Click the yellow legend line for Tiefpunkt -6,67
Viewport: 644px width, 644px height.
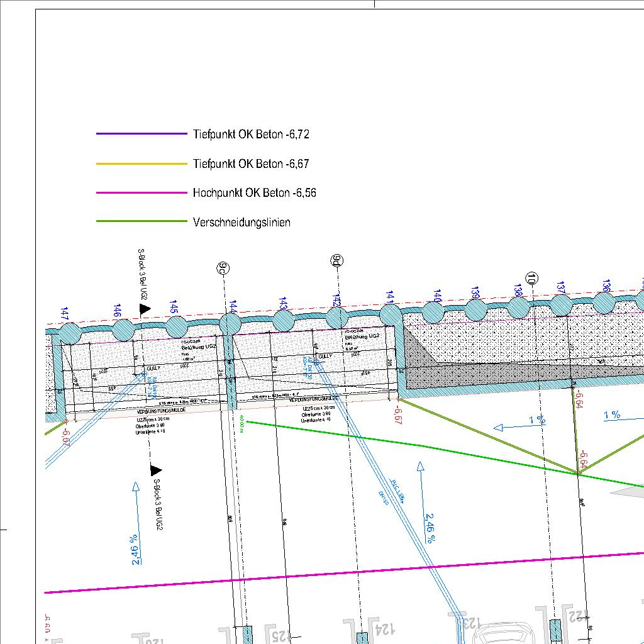[142, 164]
